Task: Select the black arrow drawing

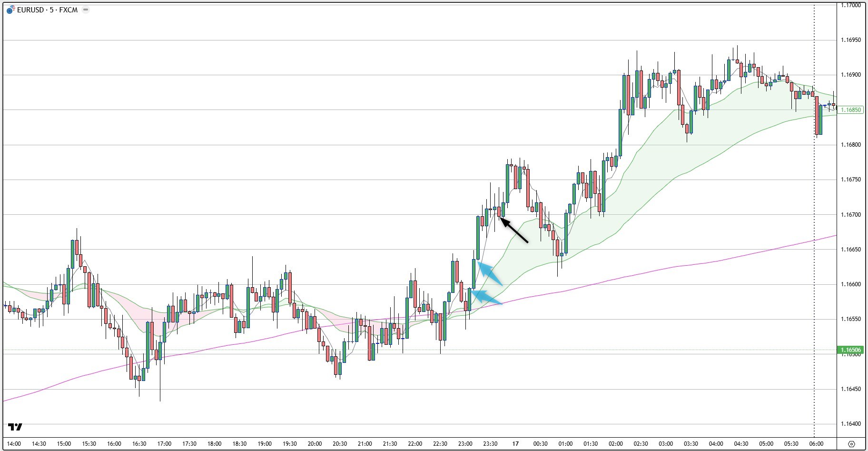Action: pos(514,231)
